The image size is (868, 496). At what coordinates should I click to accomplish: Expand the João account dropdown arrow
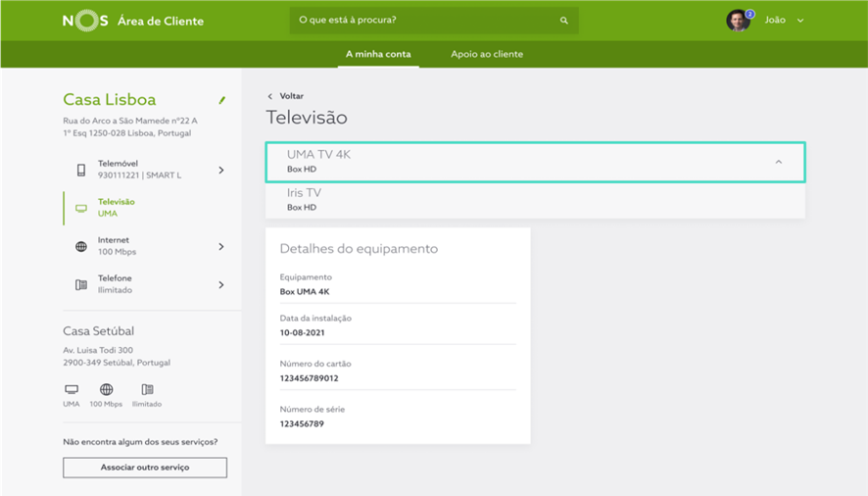(800, 21)
